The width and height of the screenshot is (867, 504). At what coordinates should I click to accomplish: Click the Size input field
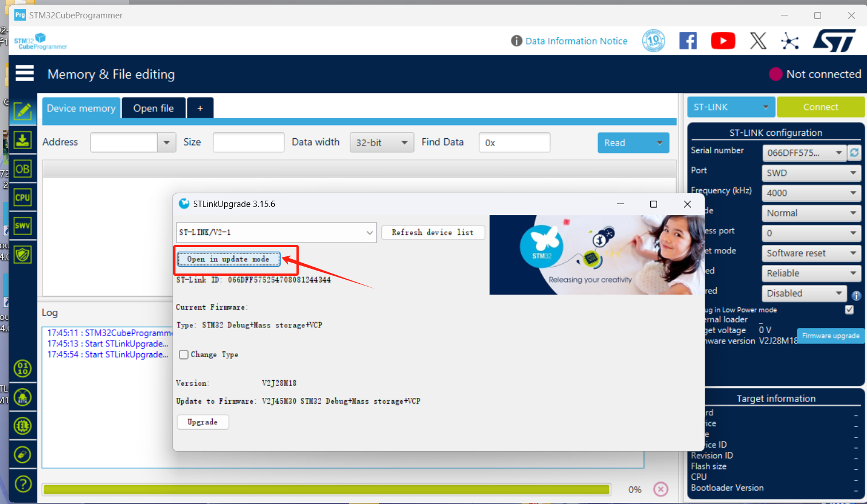248,142
